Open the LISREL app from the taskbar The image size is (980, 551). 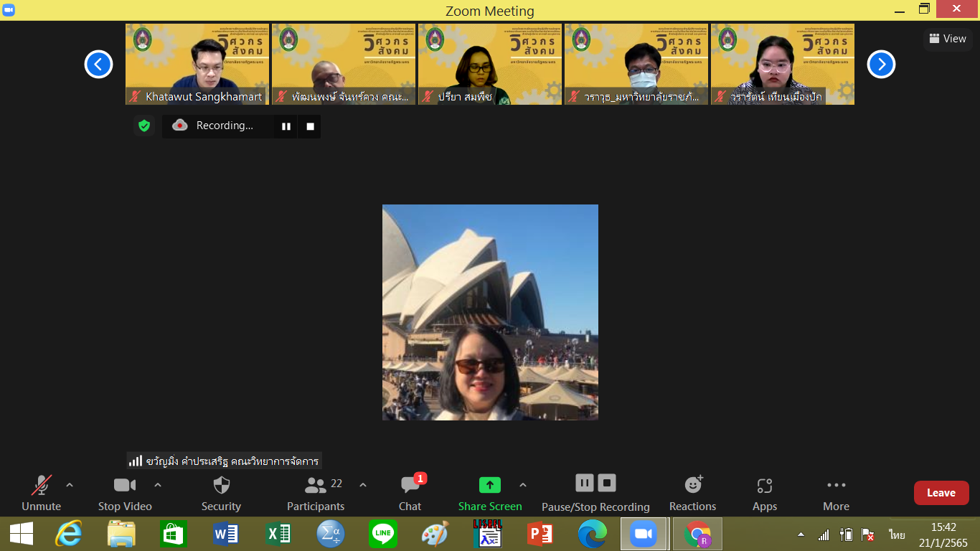(x=487, y=534)
